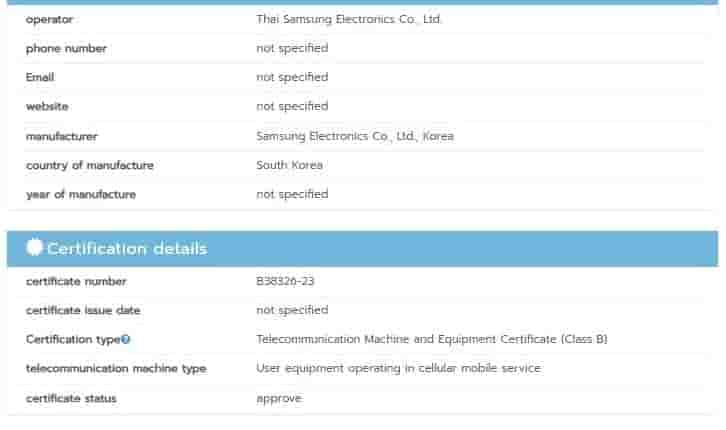Click the telecommunication machine type label
This screenshot has width=726, height=430.
click(116, 369)
